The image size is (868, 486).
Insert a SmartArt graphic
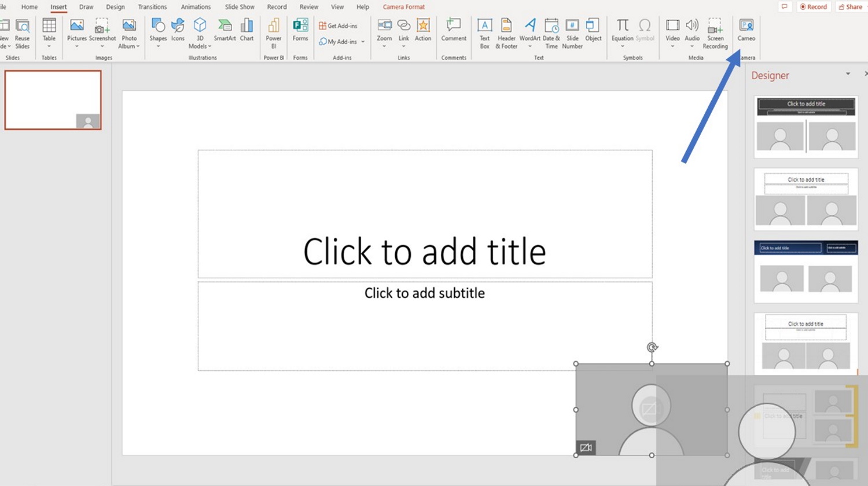click(x=225, y=30)
